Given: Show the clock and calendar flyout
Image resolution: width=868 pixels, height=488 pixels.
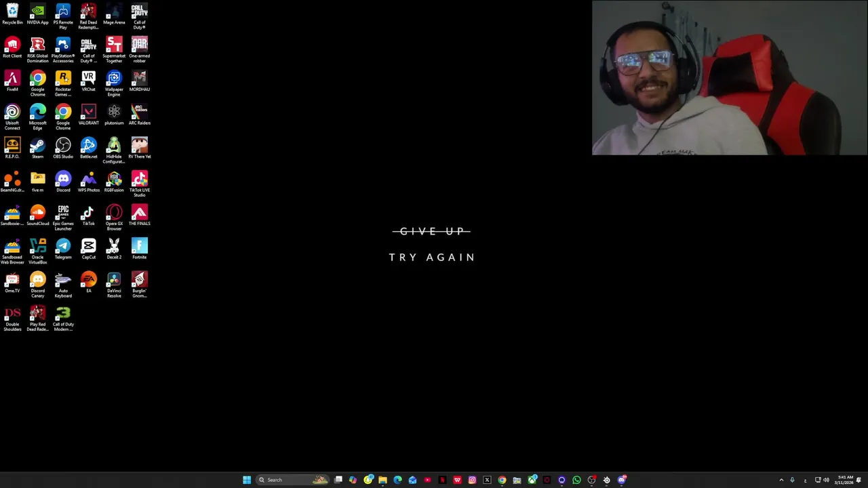Looking at the screenshot, I should [x=845, y=480].
